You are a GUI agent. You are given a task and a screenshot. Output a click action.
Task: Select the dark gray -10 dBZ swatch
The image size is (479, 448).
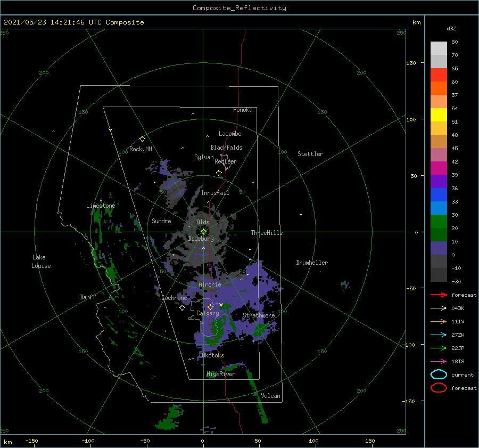coord(439,275)
